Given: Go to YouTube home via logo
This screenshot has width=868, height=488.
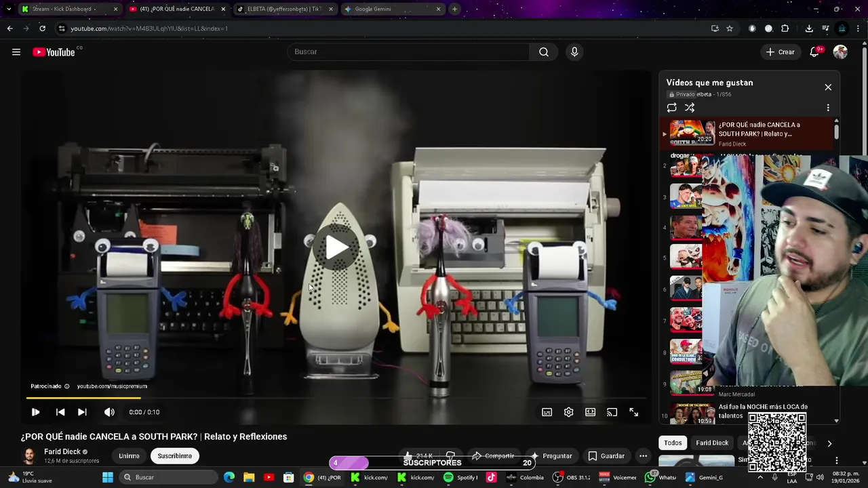Looking at the screenshot, I should point(54,52).
